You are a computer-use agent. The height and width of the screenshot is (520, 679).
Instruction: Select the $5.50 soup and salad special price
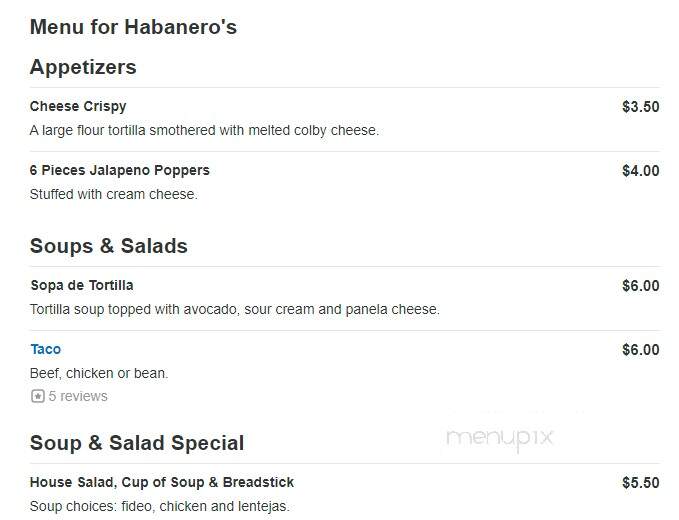(x=640, y=483)
